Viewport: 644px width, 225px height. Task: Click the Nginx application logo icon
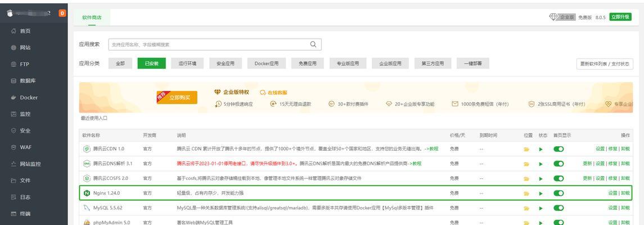[x=87, y=193]
